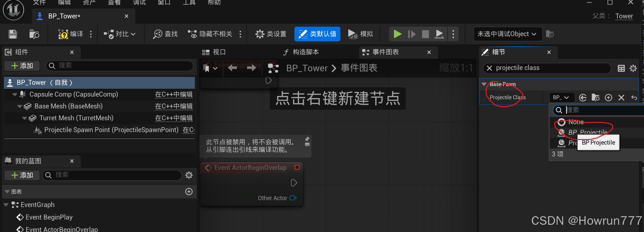
Task: Start 模拟 simulation
Action: tap(360, 34)
